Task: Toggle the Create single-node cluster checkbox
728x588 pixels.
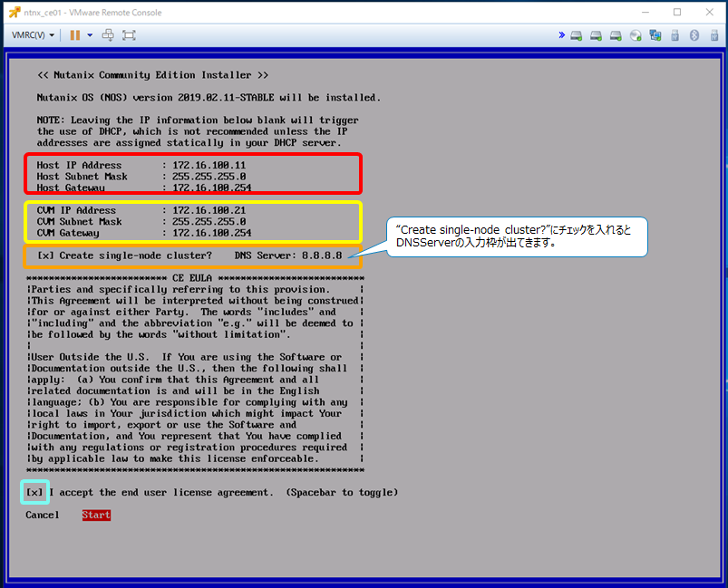Action: tap(45, 255)
